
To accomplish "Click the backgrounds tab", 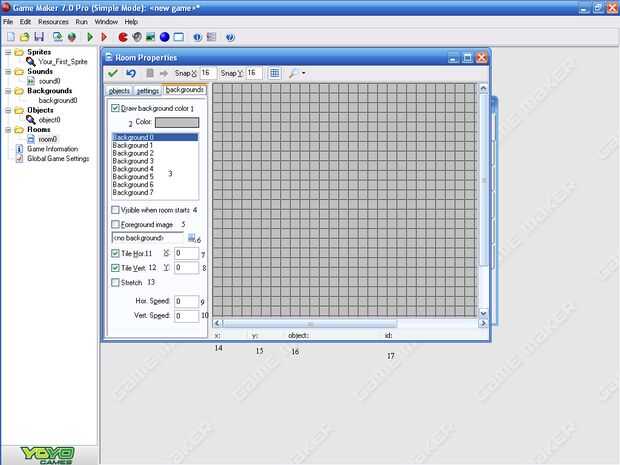I will coord(184,90).
